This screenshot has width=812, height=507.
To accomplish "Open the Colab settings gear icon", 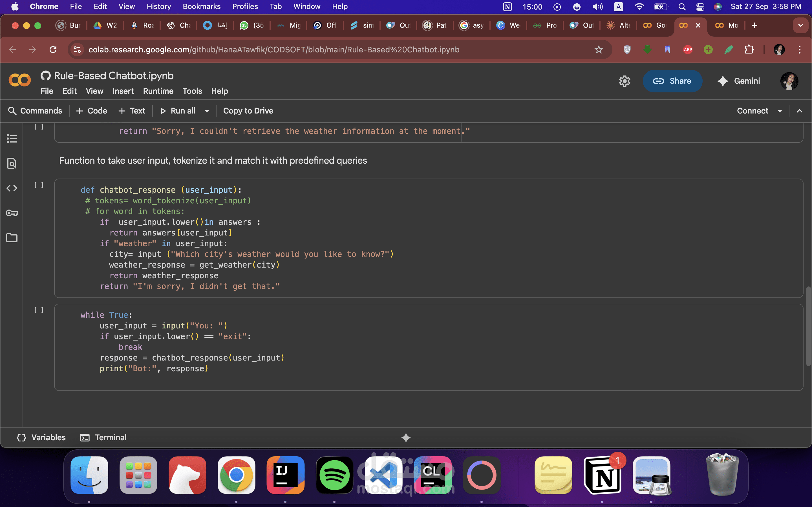I will pyautogui.click(x=625, y=81).
